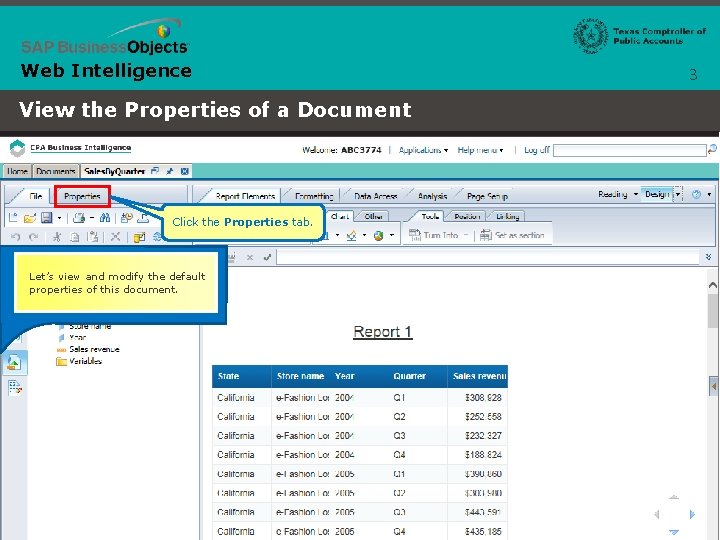Pin the SalesByQuarter tab
Viewport: 720px width, 540px height.
coord(169,171)
